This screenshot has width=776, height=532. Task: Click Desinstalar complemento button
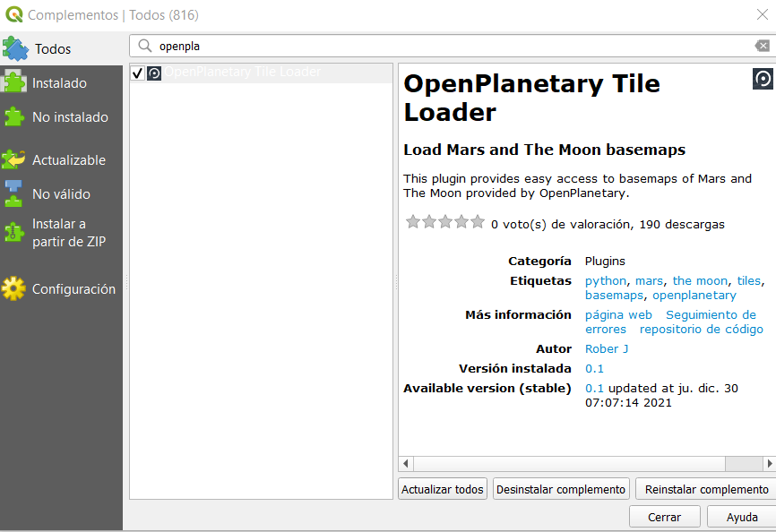561,489
